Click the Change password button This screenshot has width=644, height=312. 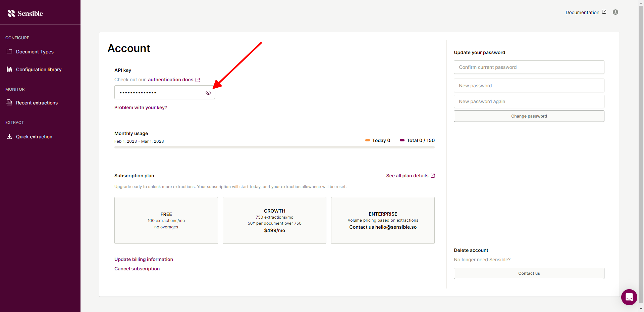(x=529, y=116)
